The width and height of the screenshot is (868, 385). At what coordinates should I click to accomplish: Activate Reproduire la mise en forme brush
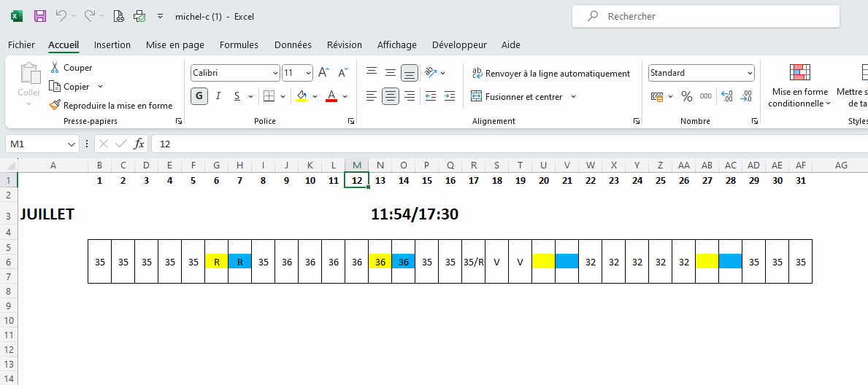(x=111, y=105)
